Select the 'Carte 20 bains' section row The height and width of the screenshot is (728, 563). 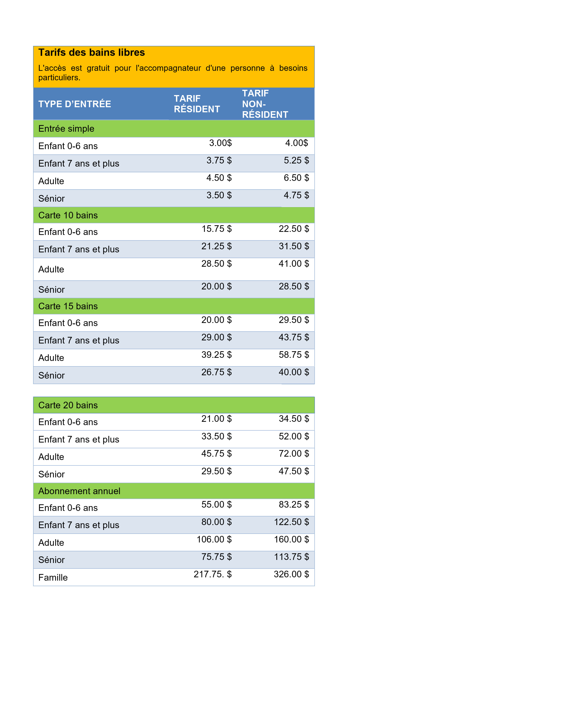tap(68, 405)
